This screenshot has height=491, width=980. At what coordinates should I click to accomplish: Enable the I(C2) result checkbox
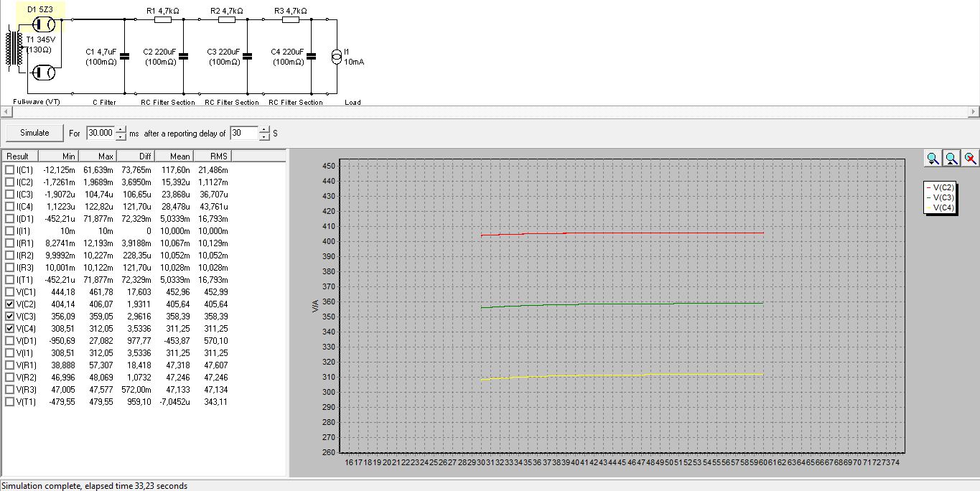pos(9,182)
